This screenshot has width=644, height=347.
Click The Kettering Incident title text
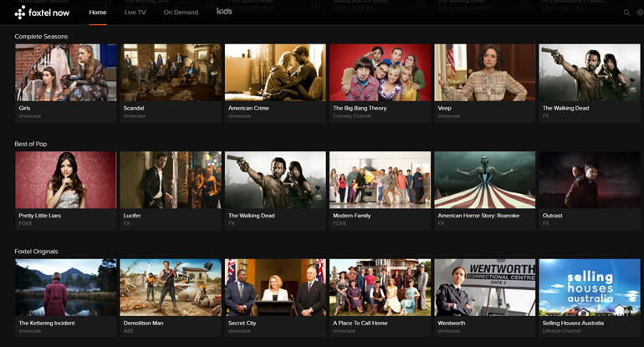tap(47, 324)
